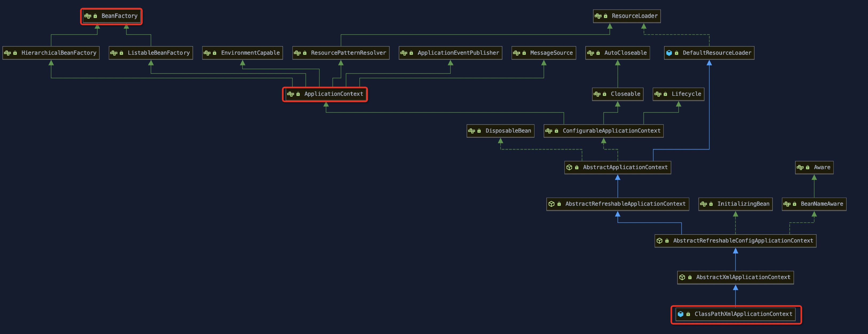Click the AbstractRefreshableConfigApplicationContext node
868x334 pixels.
[735, 241]
